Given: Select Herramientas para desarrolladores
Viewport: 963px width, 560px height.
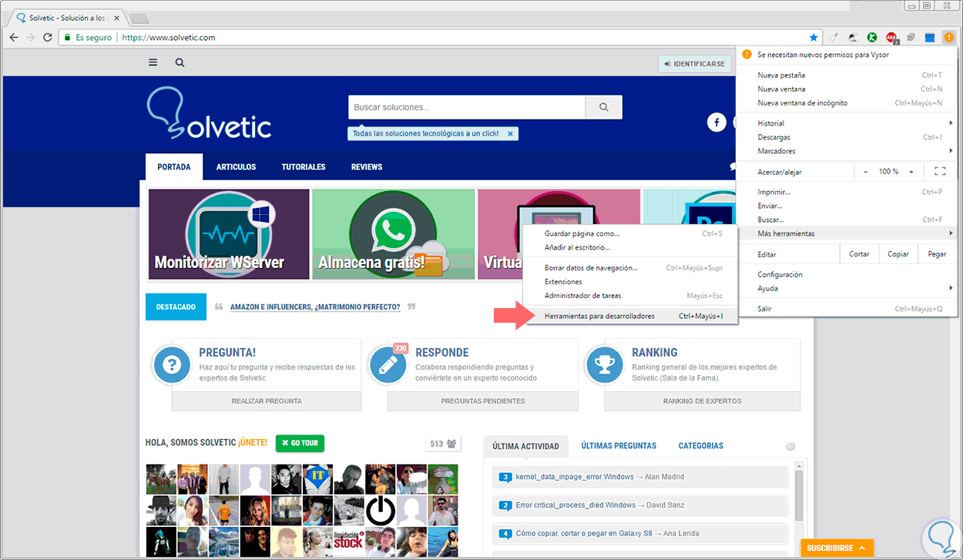Looking at the screenshot, I should pos(630,316).
